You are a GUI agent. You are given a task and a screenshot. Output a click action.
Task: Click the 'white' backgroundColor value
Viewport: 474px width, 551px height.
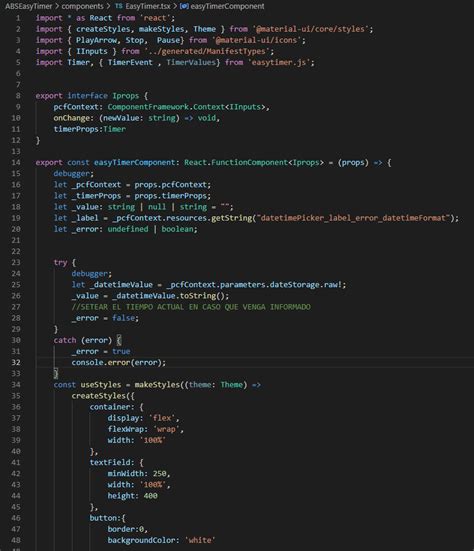pos(200,540)
